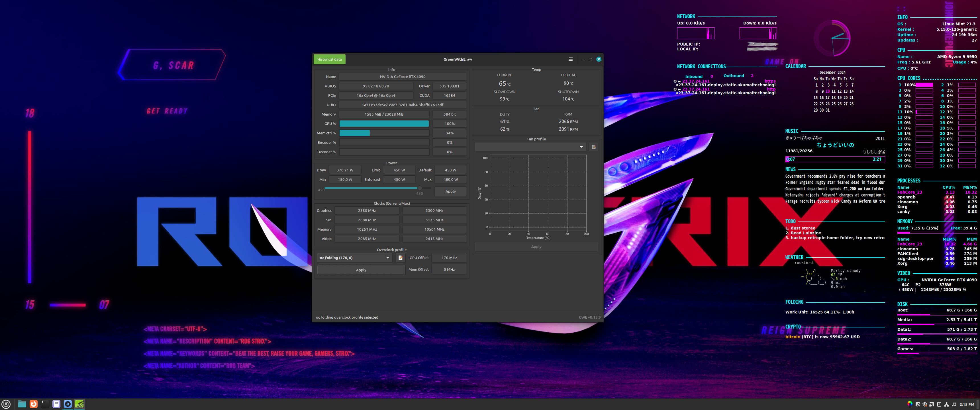Viewport: 980px width, 410px height.
Task: Click the Graphics max clock 3300 MHz
Action: tap(434, 211)
